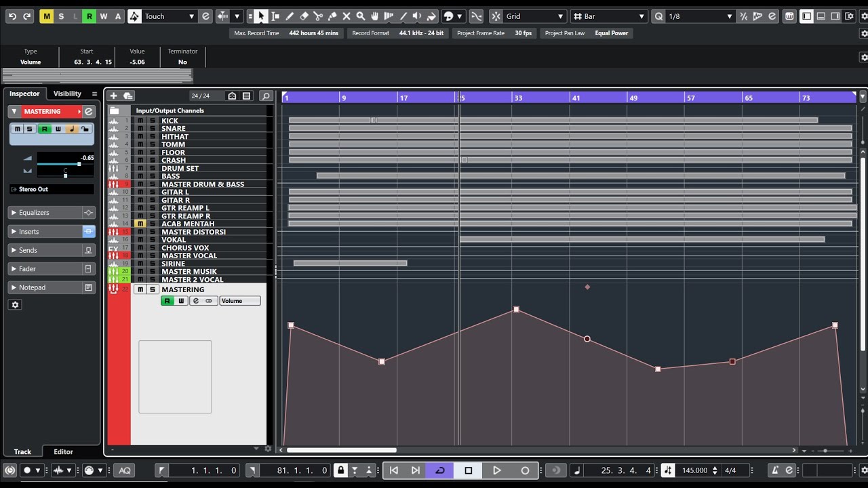The image size is (868, 488).
Task: Select the Range Selection tool
Action: pos(275,16)
